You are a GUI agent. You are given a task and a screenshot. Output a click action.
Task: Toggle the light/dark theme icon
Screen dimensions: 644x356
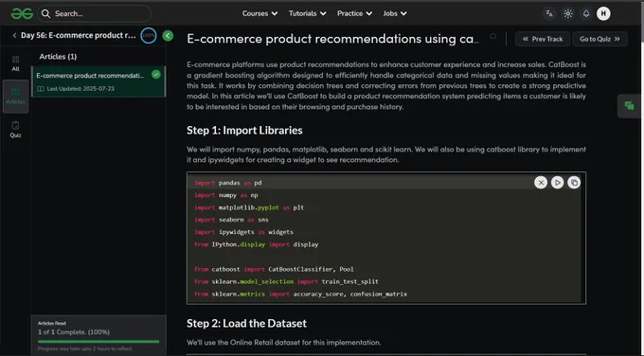point(568,13)
